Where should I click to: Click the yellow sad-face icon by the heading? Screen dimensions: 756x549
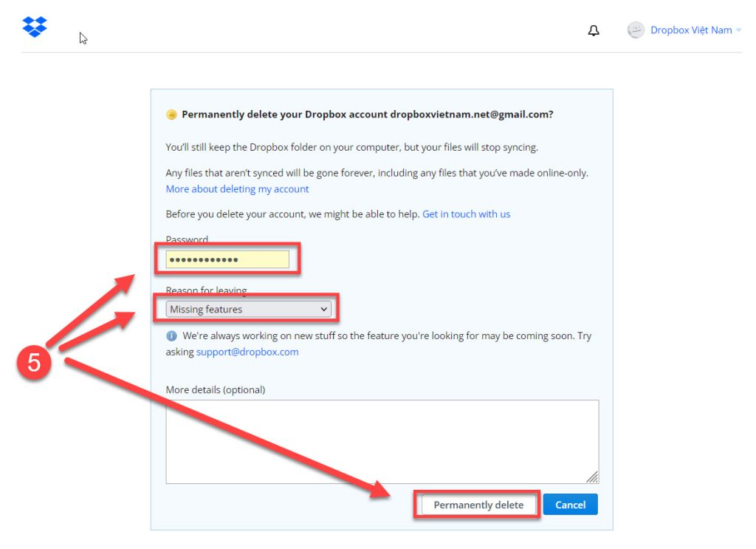pos(171,115)
